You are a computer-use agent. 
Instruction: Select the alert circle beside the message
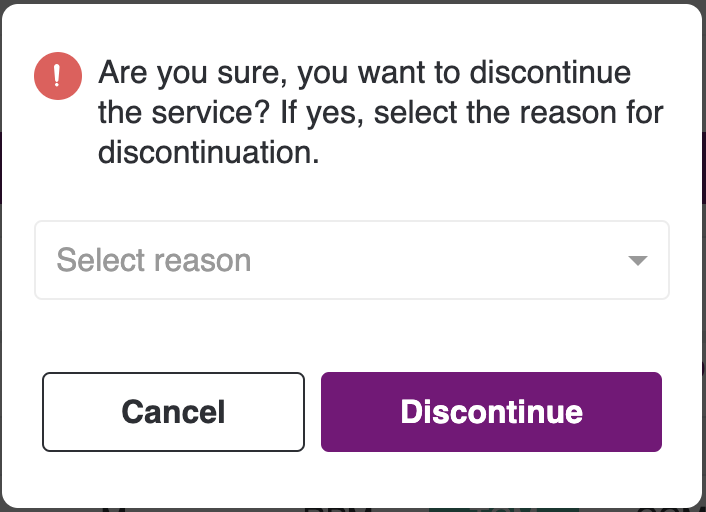coord(58,76)
